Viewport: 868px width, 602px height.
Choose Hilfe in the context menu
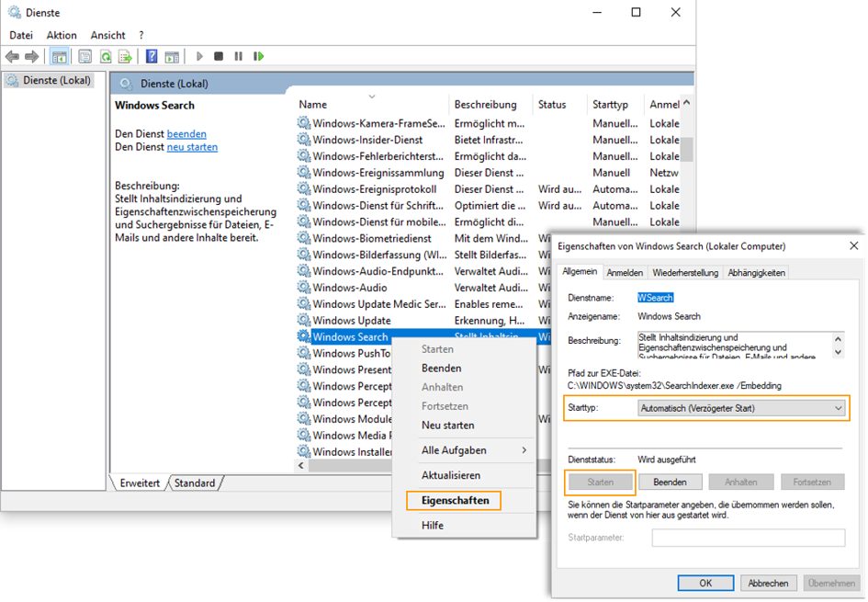pyautogui.click(x=464, y=525)
